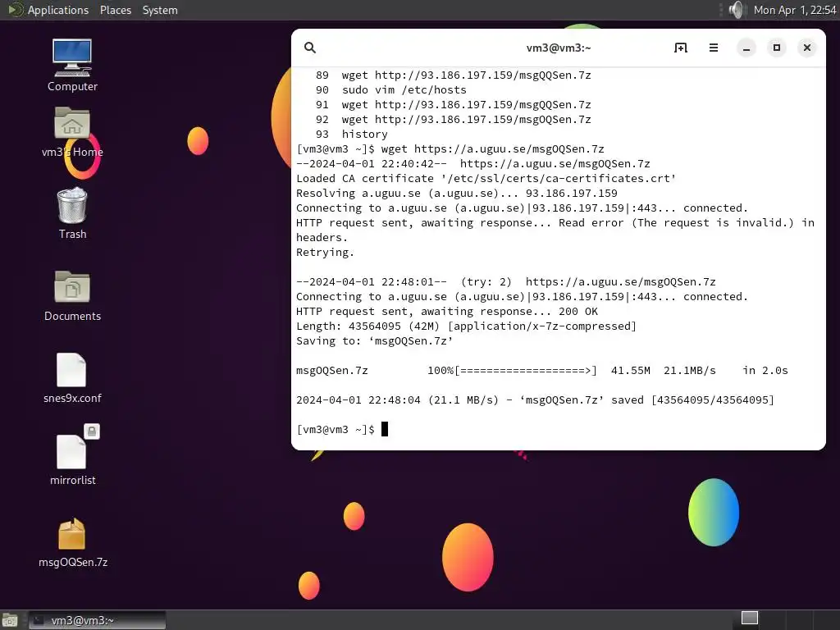Click the date and time clock
Screen dimensions: 840x630
(794, 10)
